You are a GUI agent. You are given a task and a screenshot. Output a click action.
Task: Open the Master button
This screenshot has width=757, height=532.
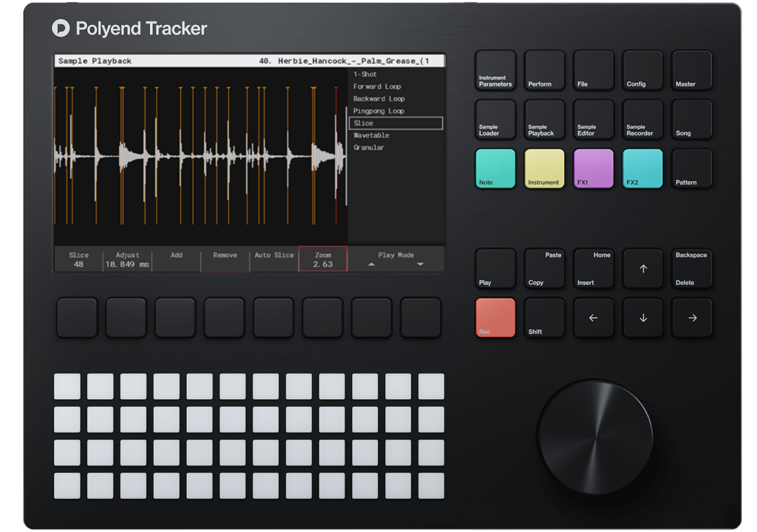tap(691, 70)
